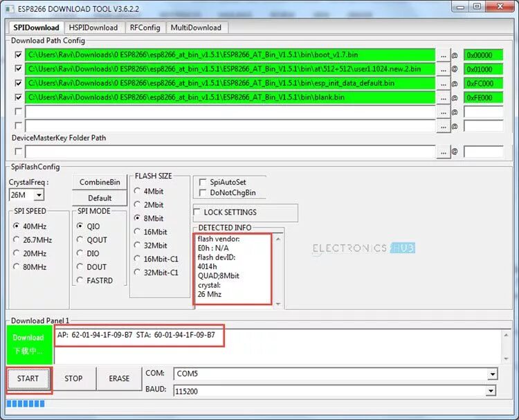Screen dimensions: 519x420
Task: Click the ERASE button
Action: point(119,378)
